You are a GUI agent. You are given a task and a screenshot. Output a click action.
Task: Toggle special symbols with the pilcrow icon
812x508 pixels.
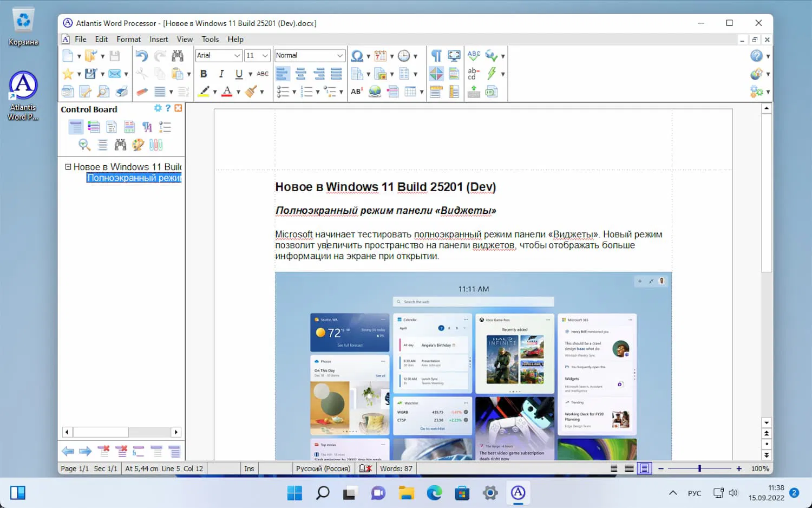(x=436, y=56)
